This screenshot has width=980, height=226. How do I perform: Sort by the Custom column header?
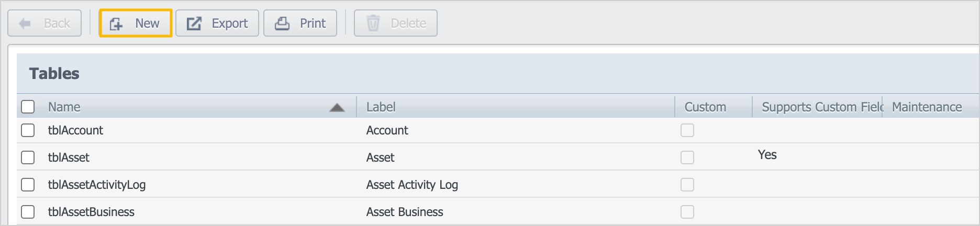[705, 107]
